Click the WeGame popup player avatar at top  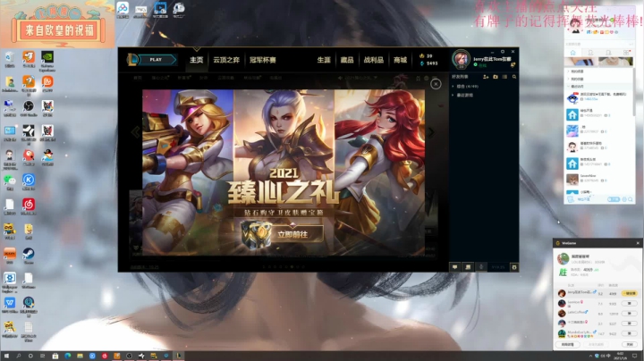tap(563, 258)
